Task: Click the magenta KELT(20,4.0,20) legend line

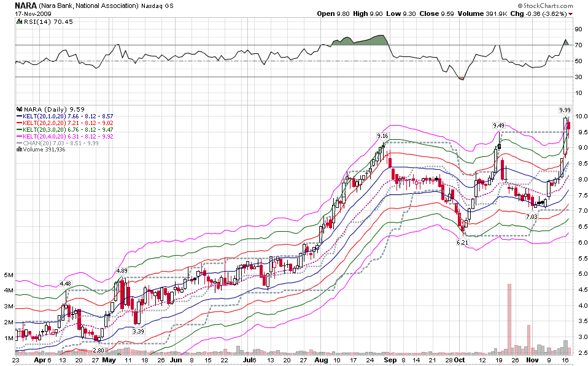Action: pyautogui.click(x=19, y=137)
